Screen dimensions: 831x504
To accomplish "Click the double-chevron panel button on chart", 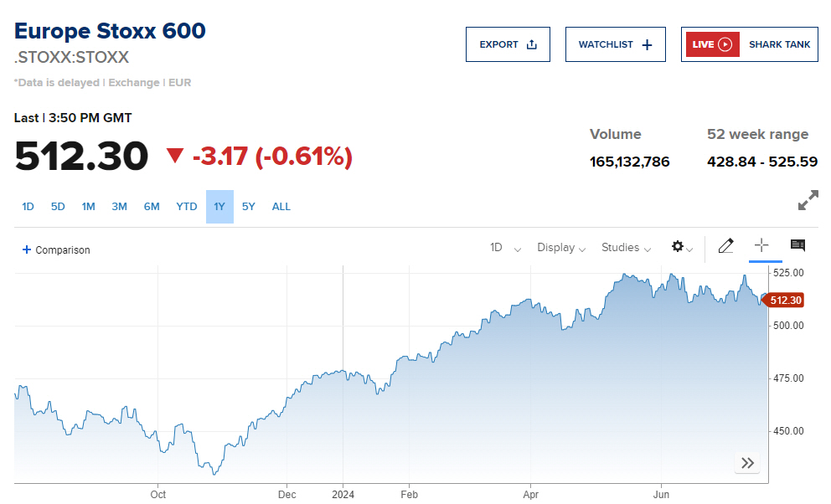I will click(x=746, y=462).
